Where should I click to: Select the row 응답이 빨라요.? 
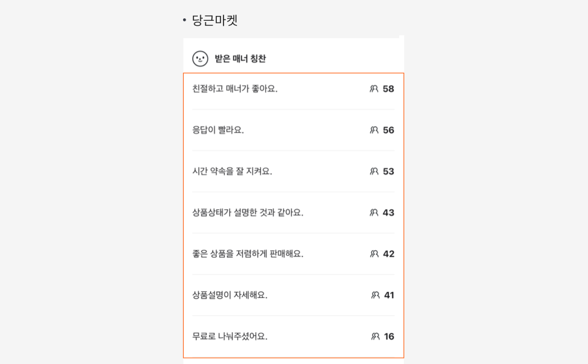pos(293,130)
